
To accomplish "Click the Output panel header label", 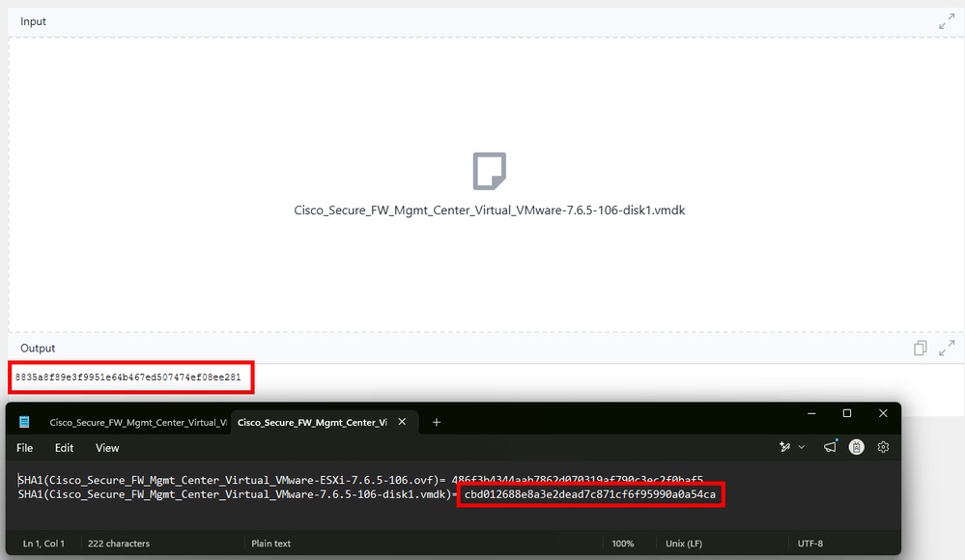I will [x=38, y=349].
